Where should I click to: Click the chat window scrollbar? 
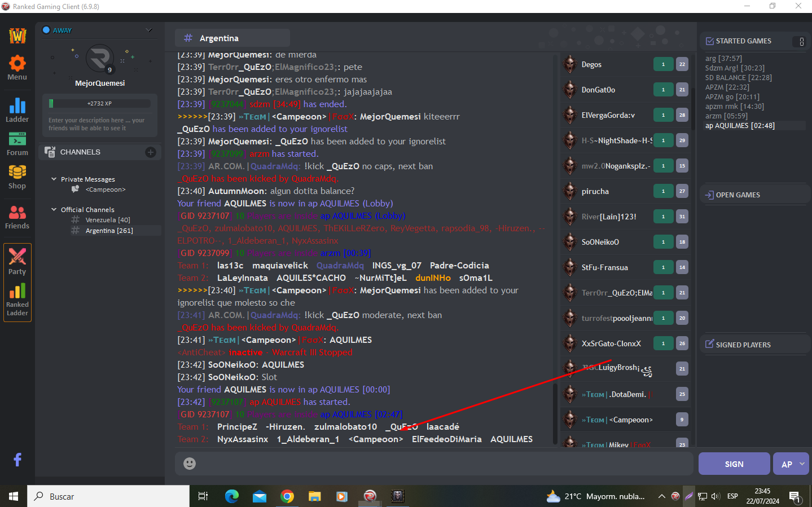[555, 415]
